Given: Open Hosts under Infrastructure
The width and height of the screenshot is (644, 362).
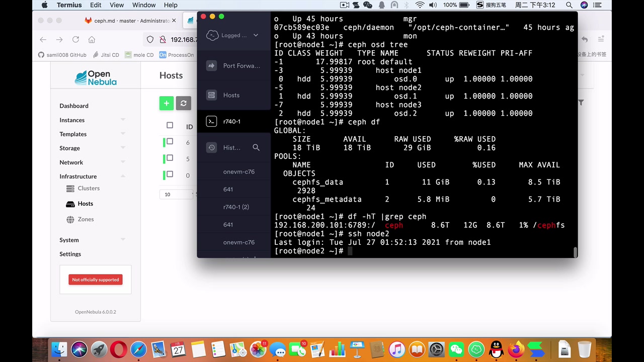Looking at the screenshot, I should click(x=79, y=204).
